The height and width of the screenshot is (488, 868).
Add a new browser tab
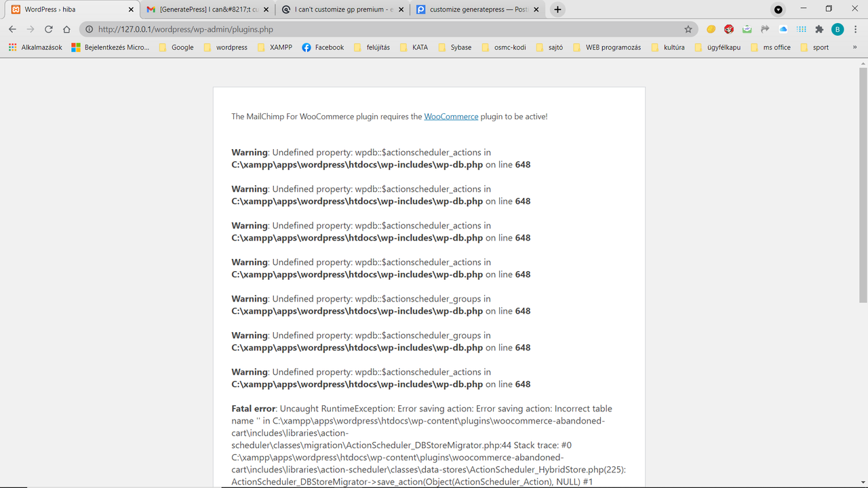pyautogui.click(x=557, y=9)
